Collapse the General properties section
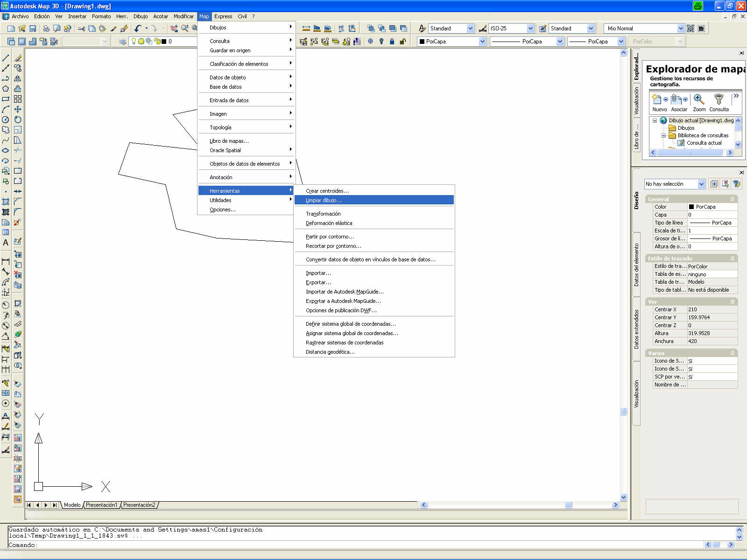Image resolution: width=747 pixels, height=560 pixels. coord(732,199)
